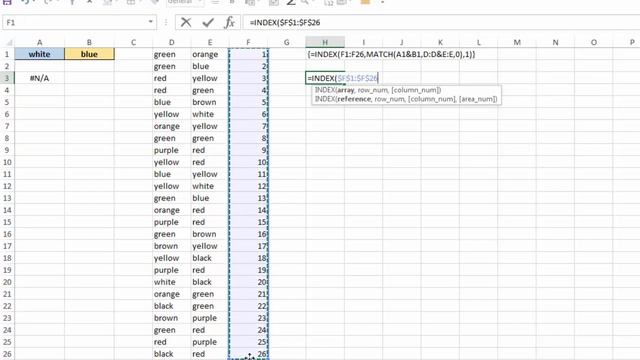Click cell D14 containing orange

tap(171, 210)
